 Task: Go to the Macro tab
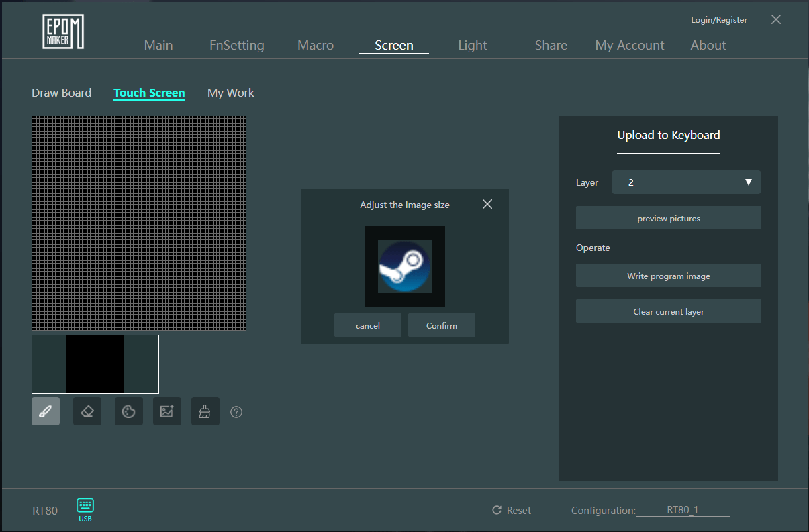316,45
